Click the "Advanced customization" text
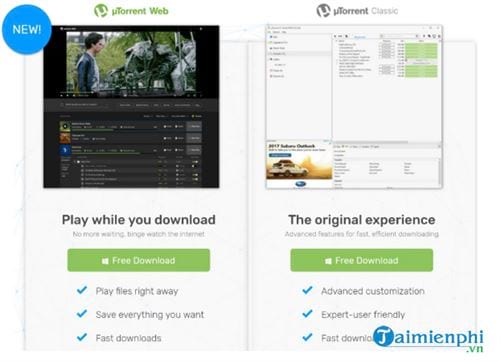Image resolution: width=500 pixels, height=362 pixels. [x=373, y=291]
